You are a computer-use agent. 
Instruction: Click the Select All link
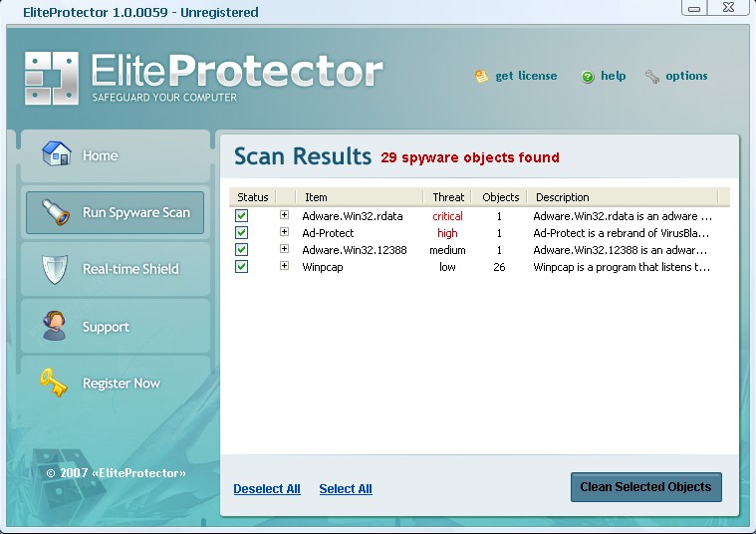coord(346,489)
